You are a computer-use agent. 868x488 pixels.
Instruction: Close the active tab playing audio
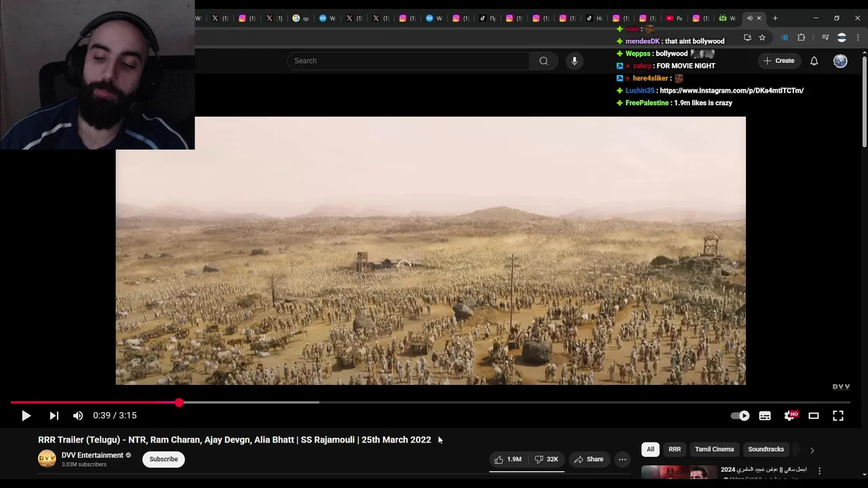point(759,18)
